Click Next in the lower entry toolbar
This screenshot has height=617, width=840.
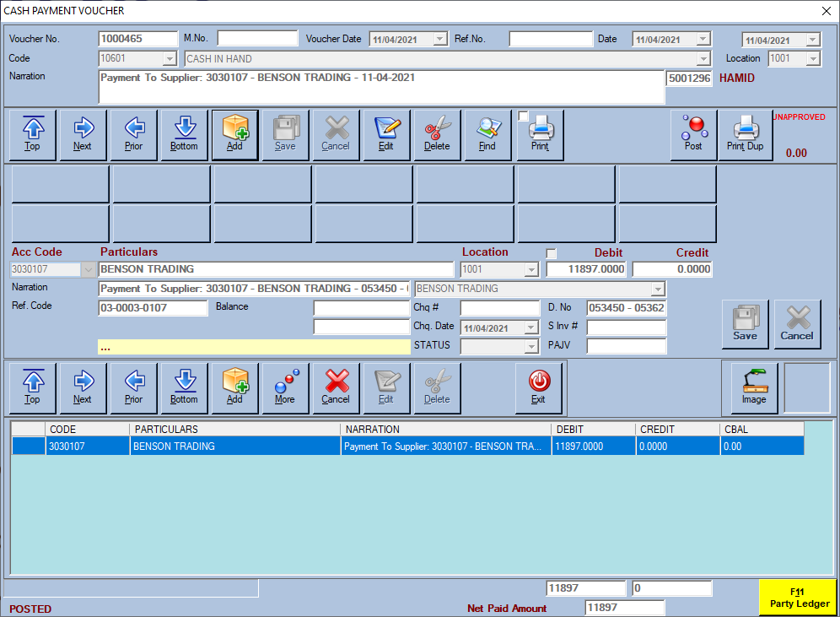[x=83, y=388]
